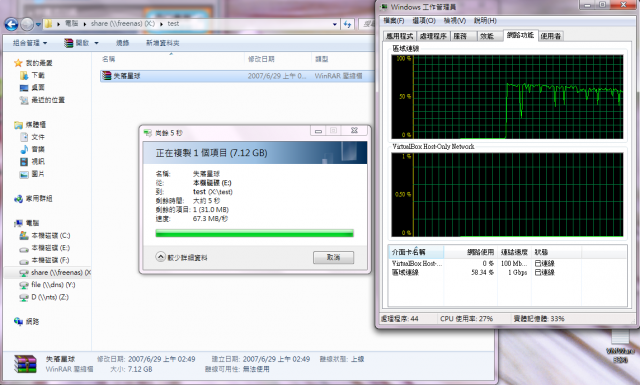
Task: Switch to the 處理程序 tab in Task Manager
Action: click(x=433, y=36)
